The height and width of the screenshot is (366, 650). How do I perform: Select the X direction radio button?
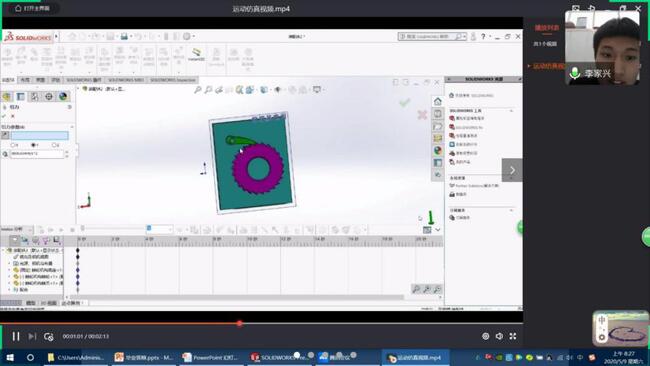click(x=13, y=145)
